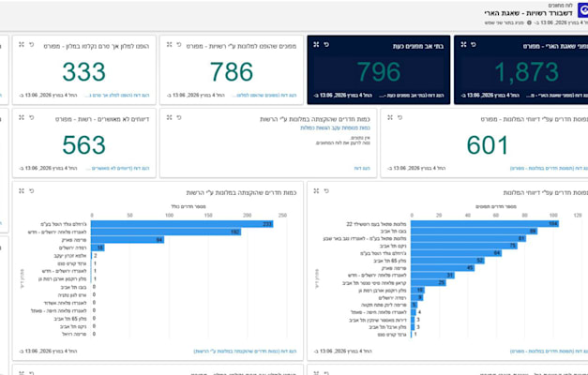The width and height of the screenshot is (588, 375).
Task: Open the view report link on the 786 card
Action: click(x=265, y=96)
